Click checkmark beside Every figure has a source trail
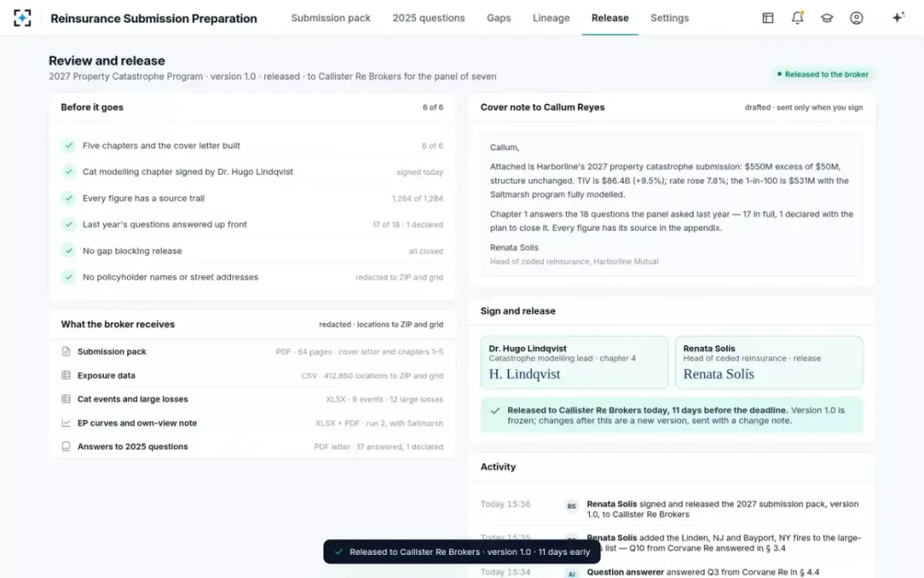The height and width of the screenshot is (578, 924). (x=69, y=198)
